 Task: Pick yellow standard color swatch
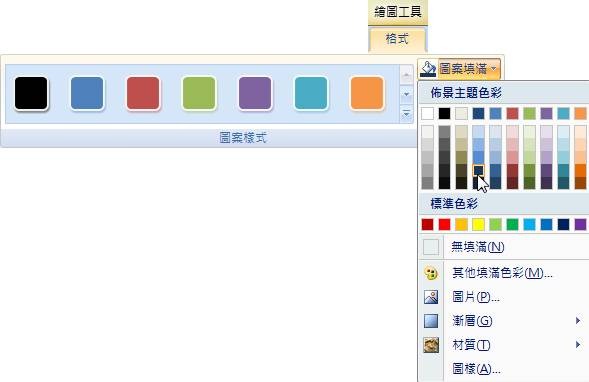coord(478,225)
